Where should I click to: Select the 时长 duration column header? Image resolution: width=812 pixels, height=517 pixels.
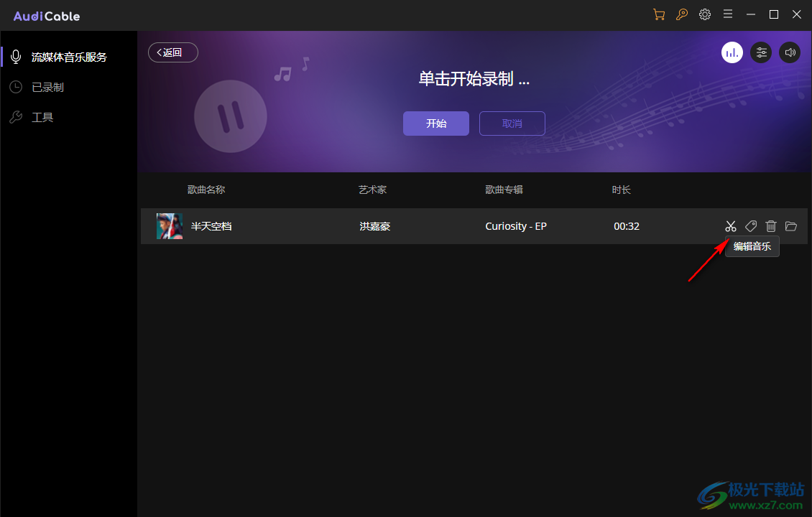tap(621, 190)
